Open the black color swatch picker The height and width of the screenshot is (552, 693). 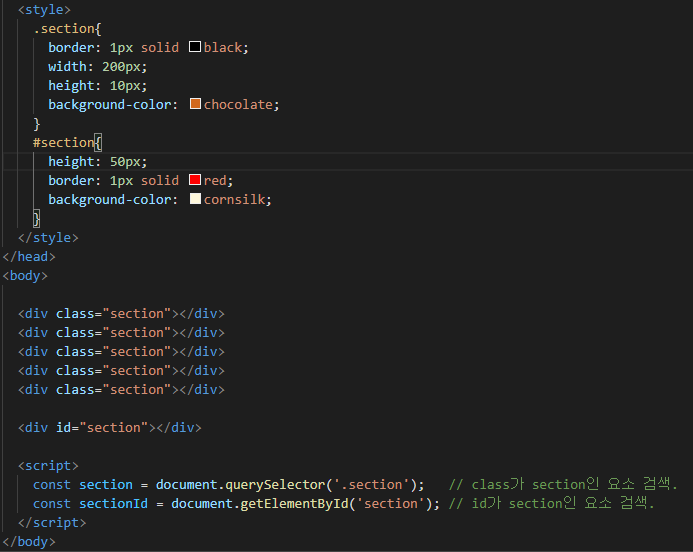tap(195, 47)
